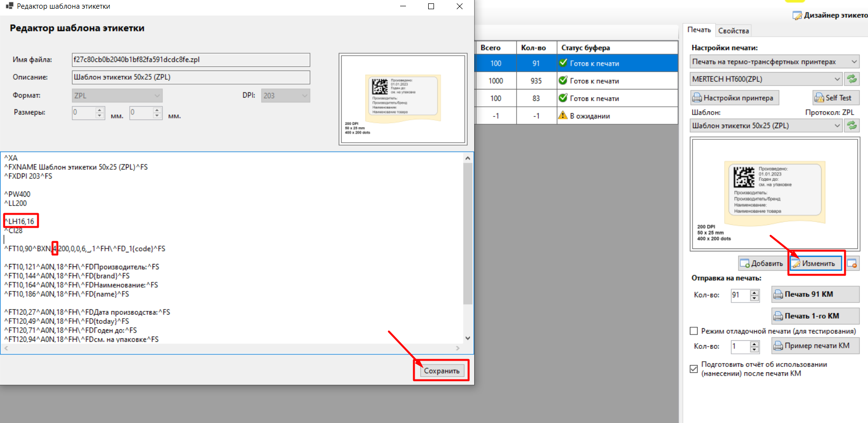Uncheck the usage report after printing option

694,369
